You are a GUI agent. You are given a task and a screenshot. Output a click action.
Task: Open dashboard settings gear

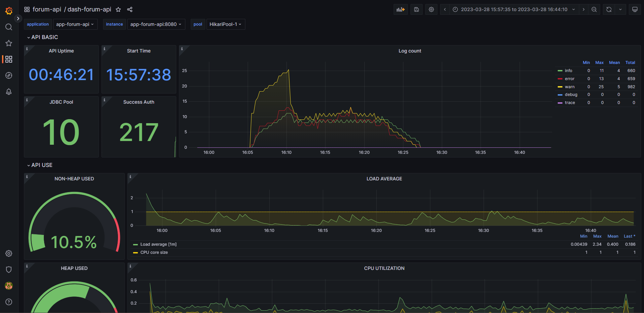(x=431, y=9)
